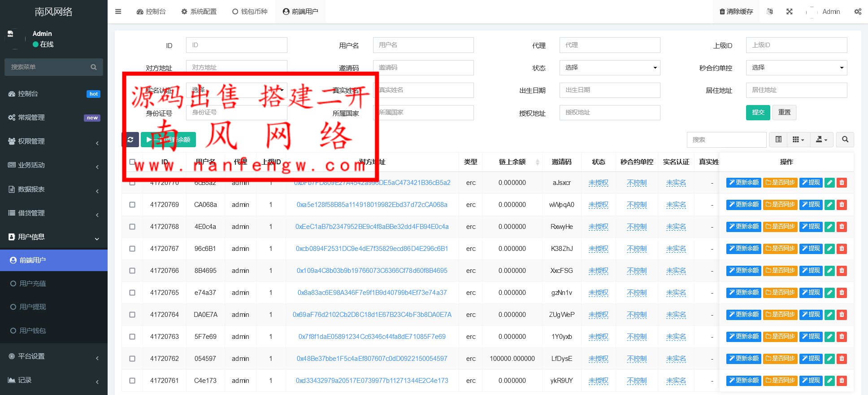Click the green 提交 button
868x395 pixels.
point(758,112)
